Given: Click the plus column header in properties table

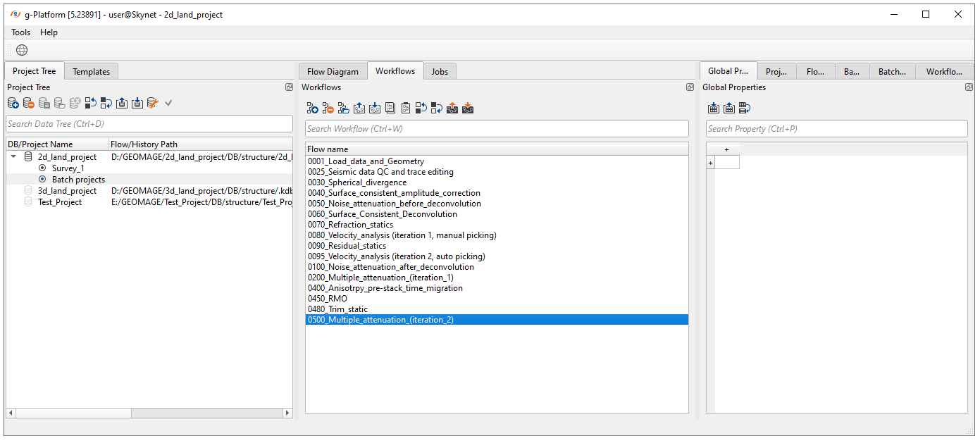Looking at the screenshot, I should [726, 149].
